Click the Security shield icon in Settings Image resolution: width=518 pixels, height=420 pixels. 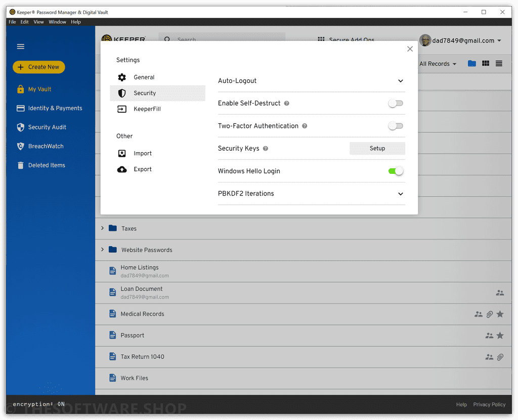pos(122,93)
